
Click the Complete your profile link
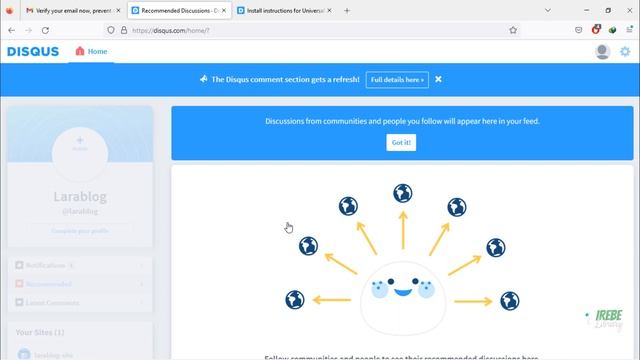click(x=80, y=231)
